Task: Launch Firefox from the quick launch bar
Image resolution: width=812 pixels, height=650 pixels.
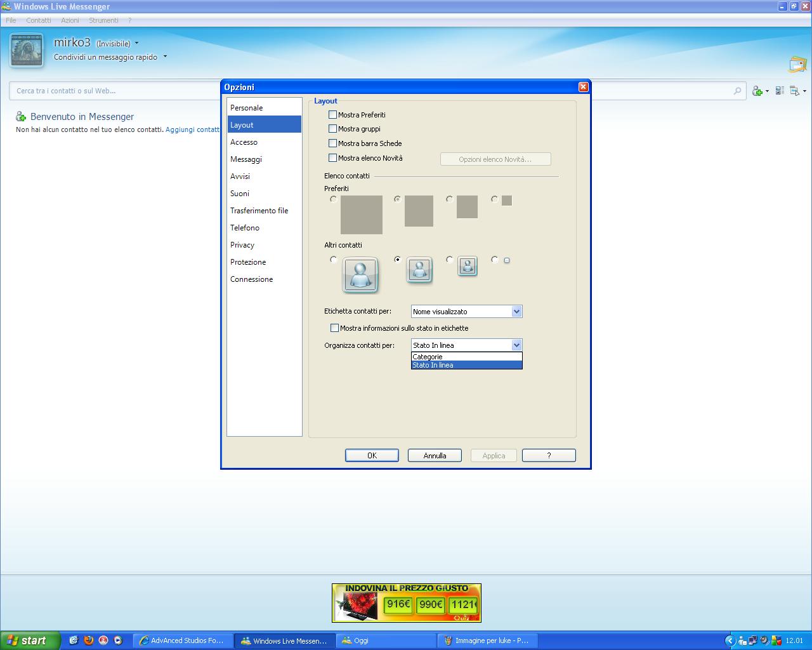Action: point(88,640)
